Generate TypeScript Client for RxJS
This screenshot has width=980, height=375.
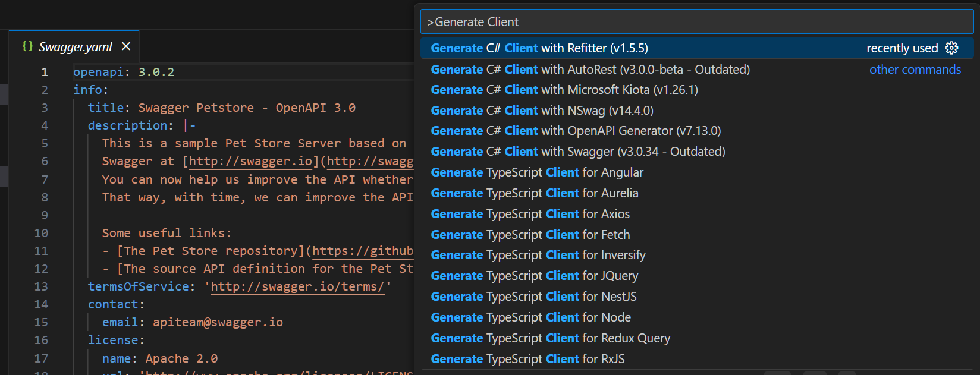pyautogui.click(x=697, y=359)
